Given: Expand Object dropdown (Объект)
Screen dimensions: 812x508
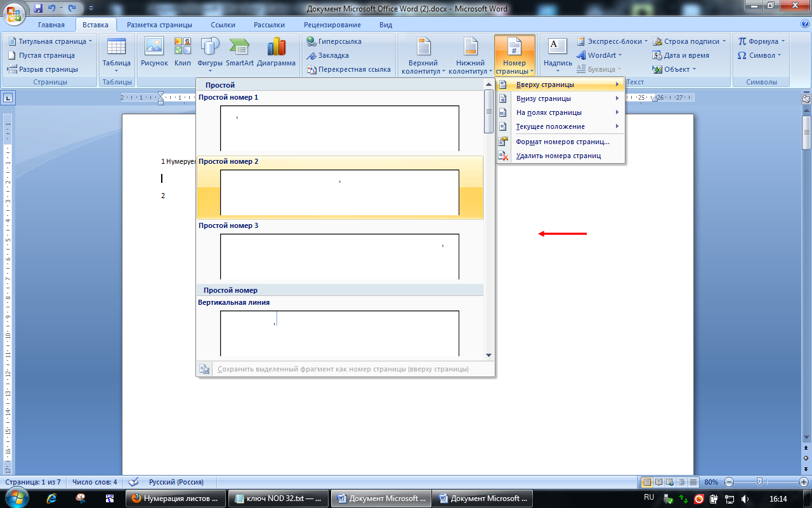Looking at the screenshot, I should click(x=694, y=69).
